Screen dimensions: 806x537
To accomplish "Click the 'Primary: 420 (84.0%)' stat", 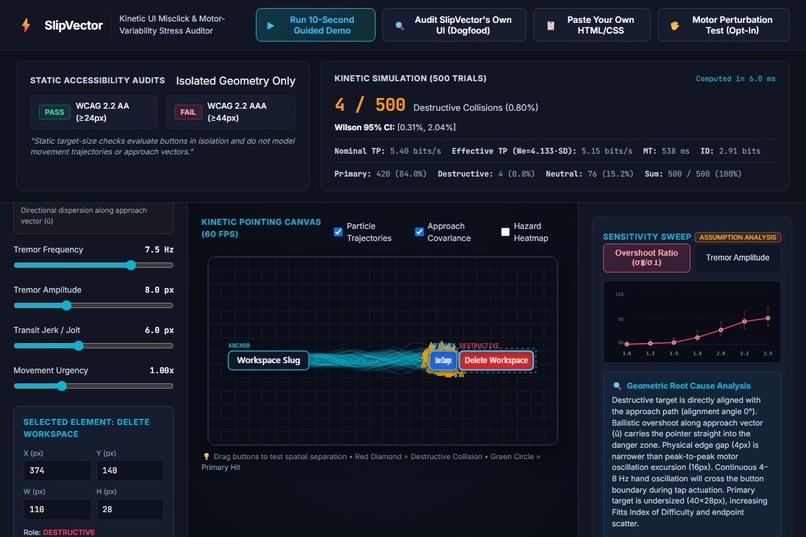I will pyautogui.click(x=380, y=174).
